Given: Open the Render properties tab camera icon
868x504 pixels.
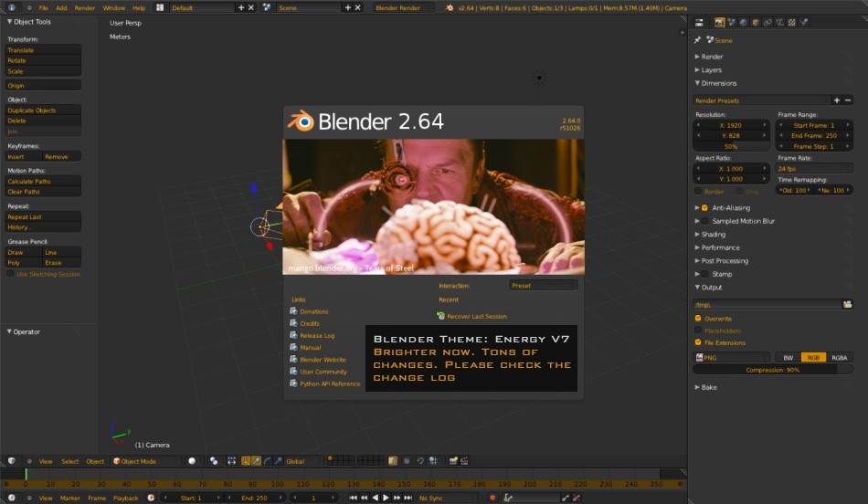Looking at the screenshot, I should tap(719, 22).
